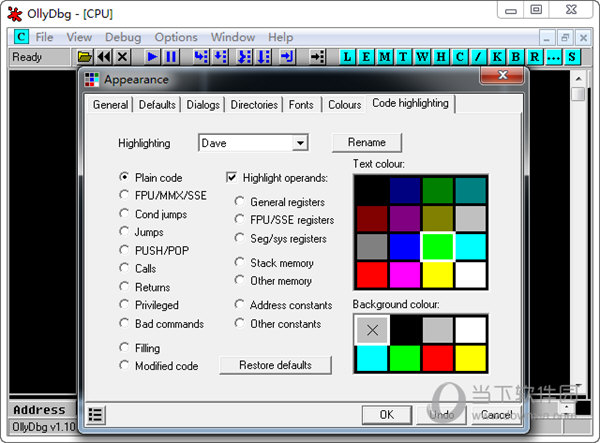Show Memory map via M button
The height and width of the screenshot is (443, 600).
[x=385, y=57]
